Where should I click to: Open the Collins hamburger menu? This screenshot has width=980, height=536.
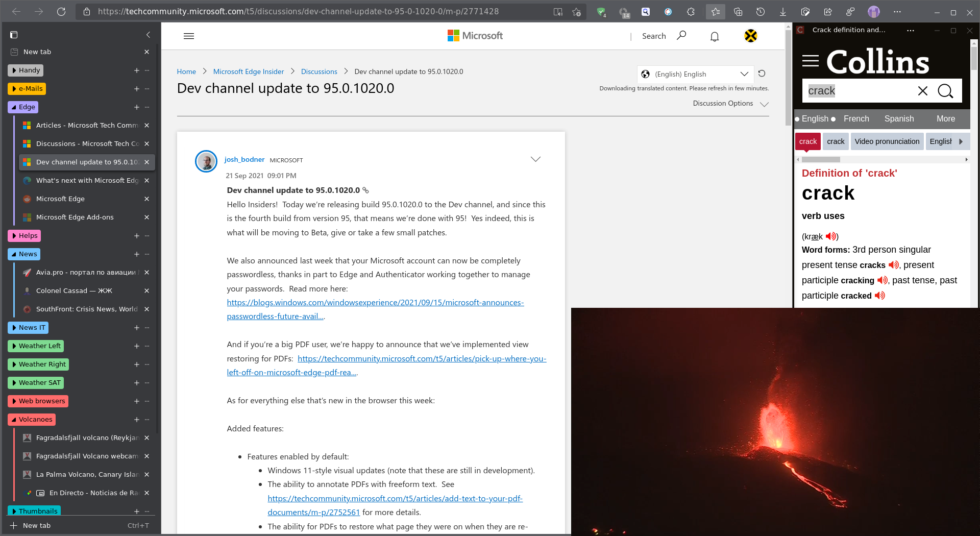point(811,61)
